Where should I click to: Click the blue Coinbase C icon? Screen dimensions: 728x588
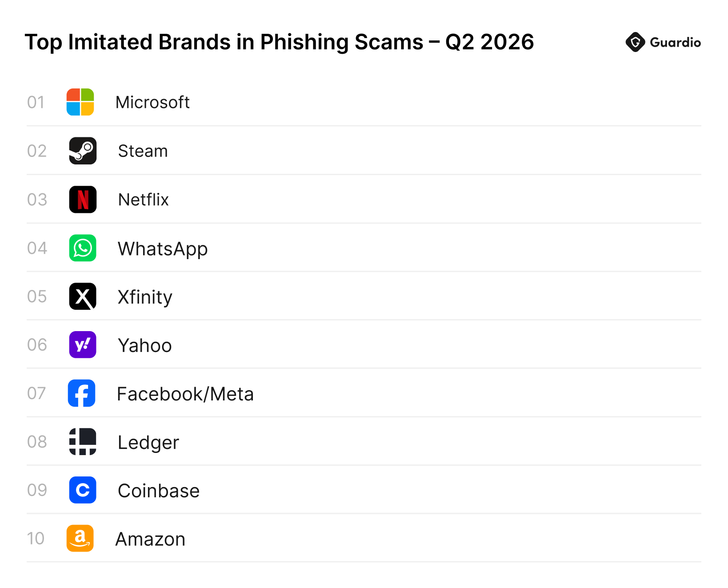[83, 490]
